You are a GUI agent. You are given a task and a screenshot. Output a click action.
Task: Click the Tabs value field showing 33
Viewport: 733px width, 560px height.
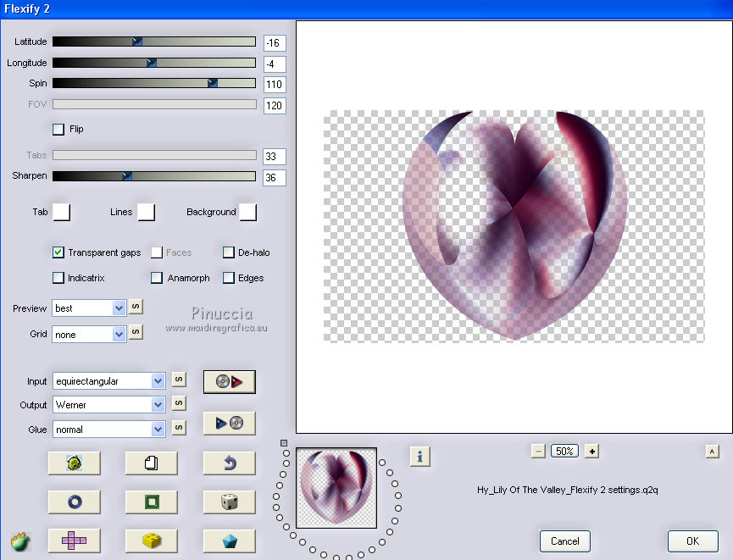275,157
